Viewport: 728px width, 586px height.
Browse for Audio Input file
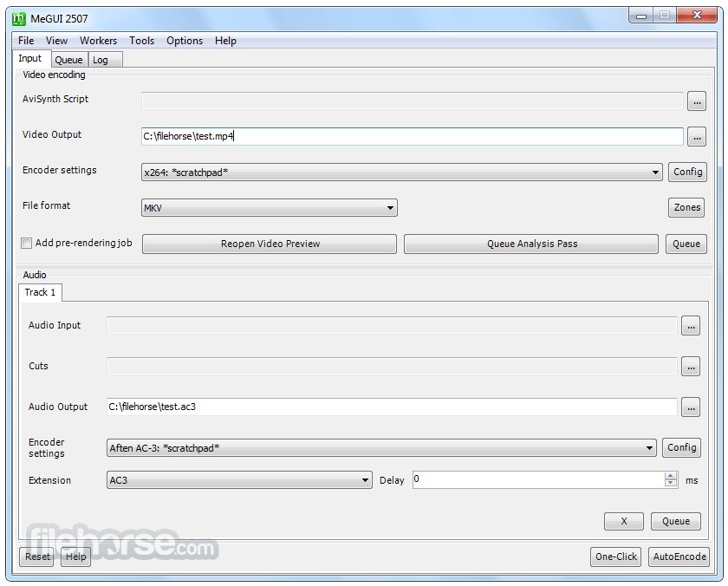691,326
